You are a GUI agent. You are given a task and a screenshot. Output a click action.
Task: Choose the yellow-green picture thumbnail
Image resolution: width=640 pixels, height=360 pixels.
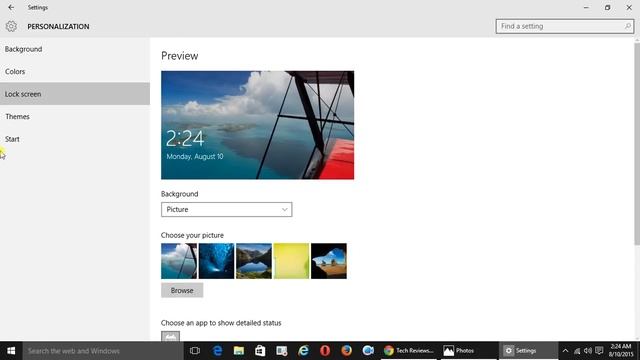tap(291, 261)
